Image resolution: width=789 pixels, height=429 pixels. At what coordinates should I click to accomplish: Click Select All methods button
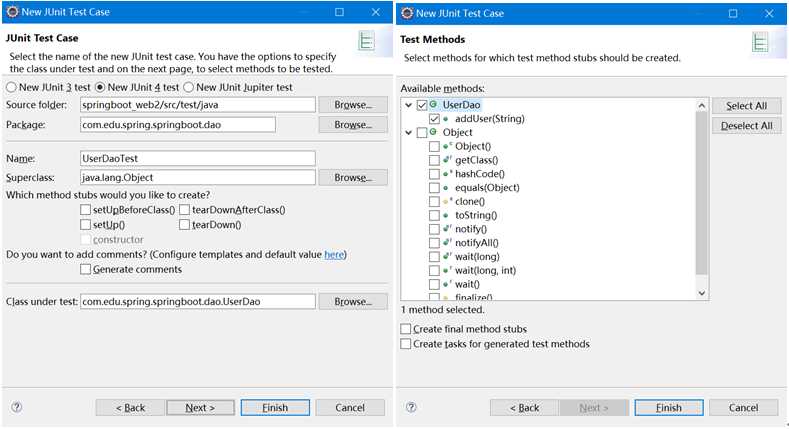(x=747, y=106)
